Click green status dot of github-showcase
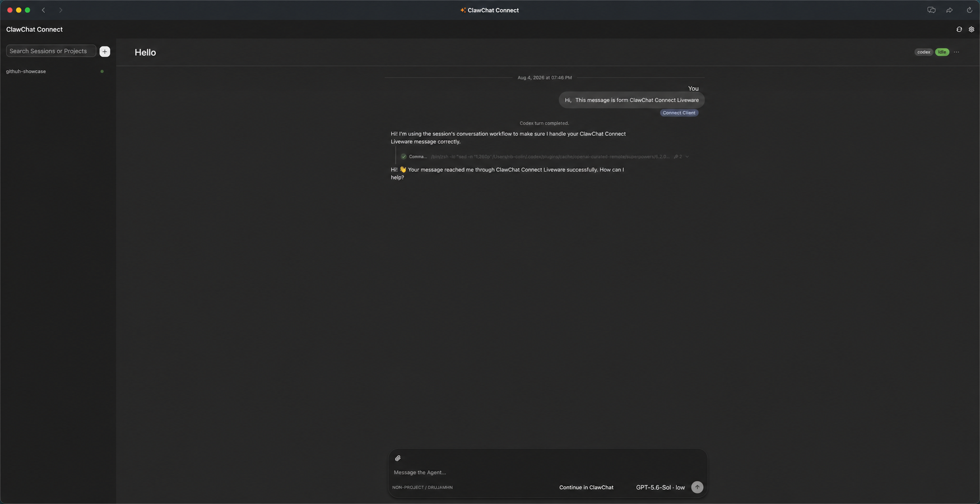This screenshot has height=504, width=980. [102, 71]
